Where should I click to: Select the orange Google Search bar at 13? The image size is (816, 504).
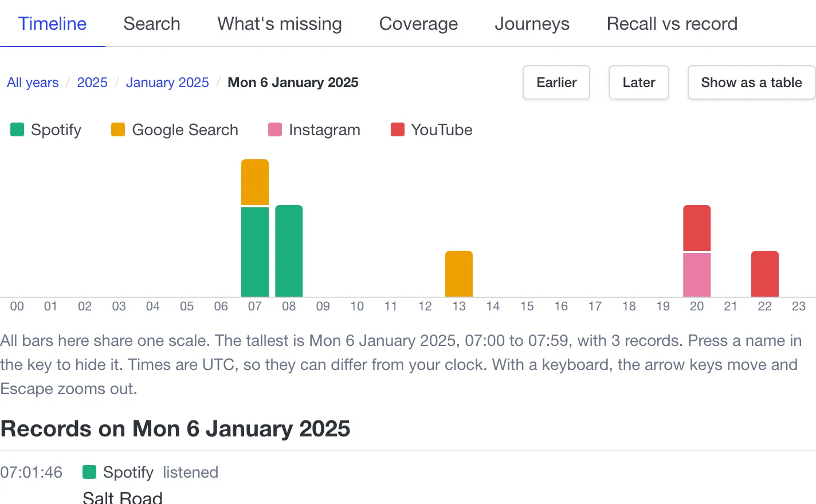[x=459, y=274]
